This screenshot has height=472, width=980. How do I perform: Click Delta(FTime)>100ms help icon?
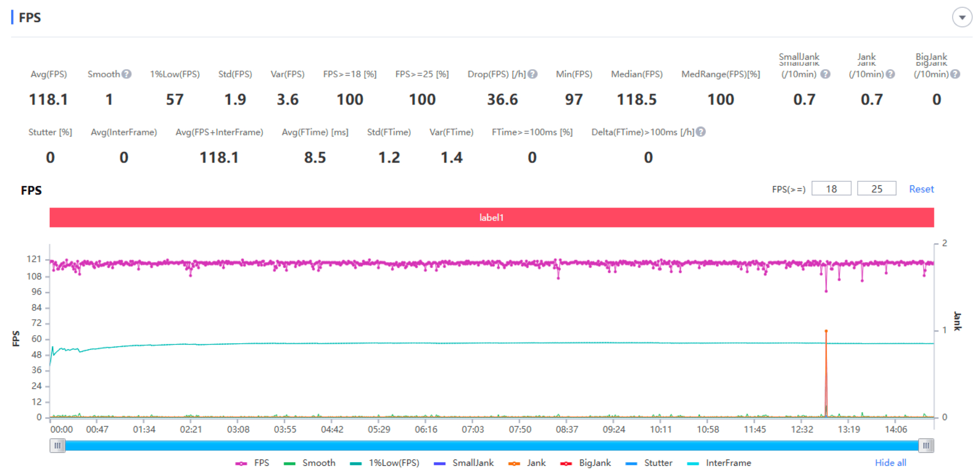pos(701,132)
